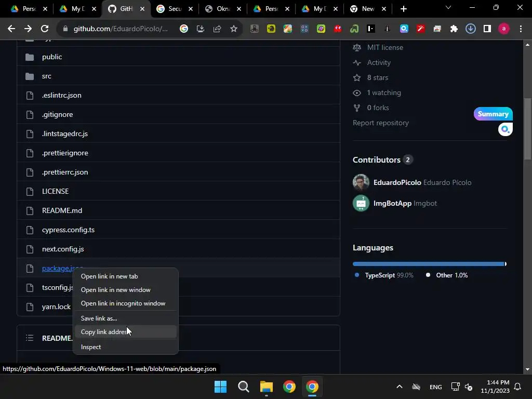Open the browser downloads icon

click(471, 29)
